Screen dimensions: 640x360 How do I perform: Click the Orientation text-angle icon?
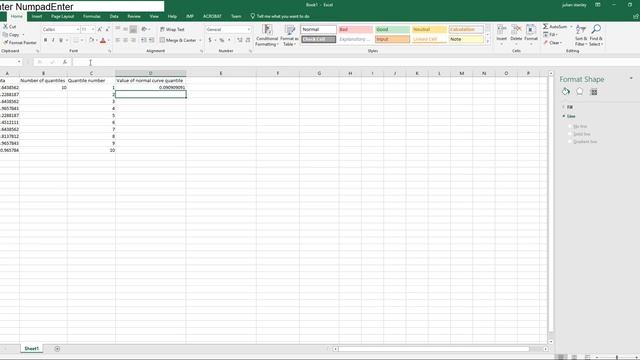click(x=144, y=29)
